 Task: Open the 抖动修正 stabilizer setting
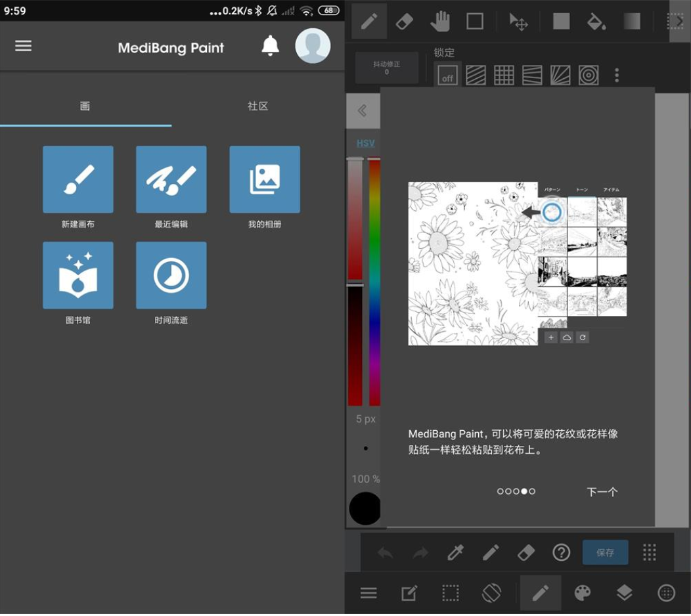click(x=386, y=68)
